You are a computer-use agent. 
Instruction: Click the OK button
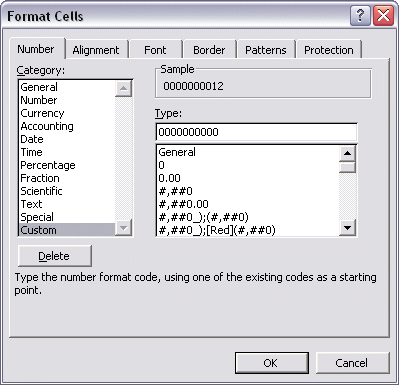pyautogui.click(x=272, y=363)
